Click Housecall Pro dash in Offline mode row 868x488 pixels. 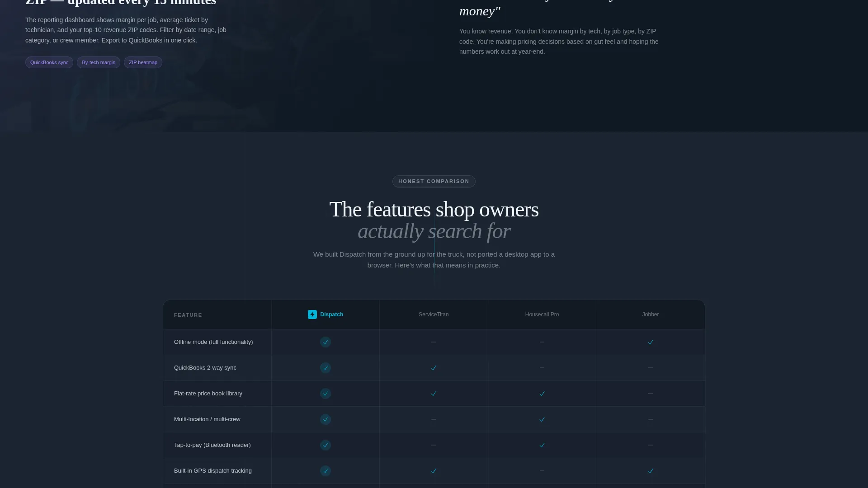pos(542,342)
